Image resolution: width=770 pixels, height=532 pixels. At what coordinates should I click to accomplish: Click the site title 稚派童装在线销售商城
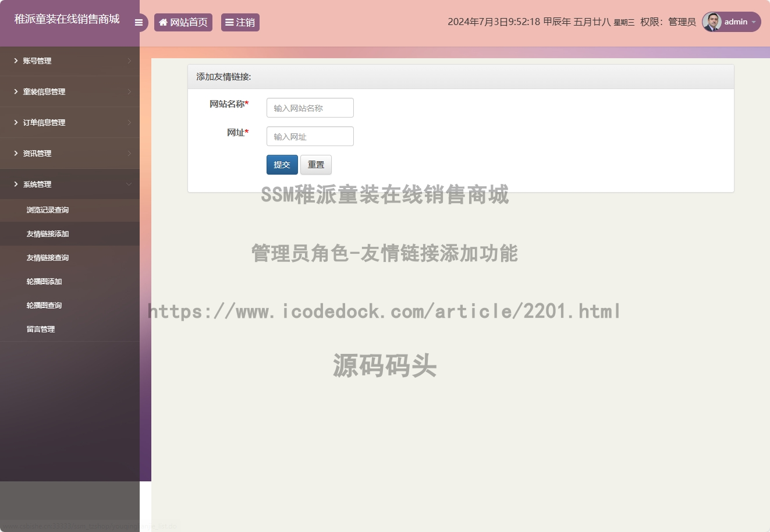point(67,19)
